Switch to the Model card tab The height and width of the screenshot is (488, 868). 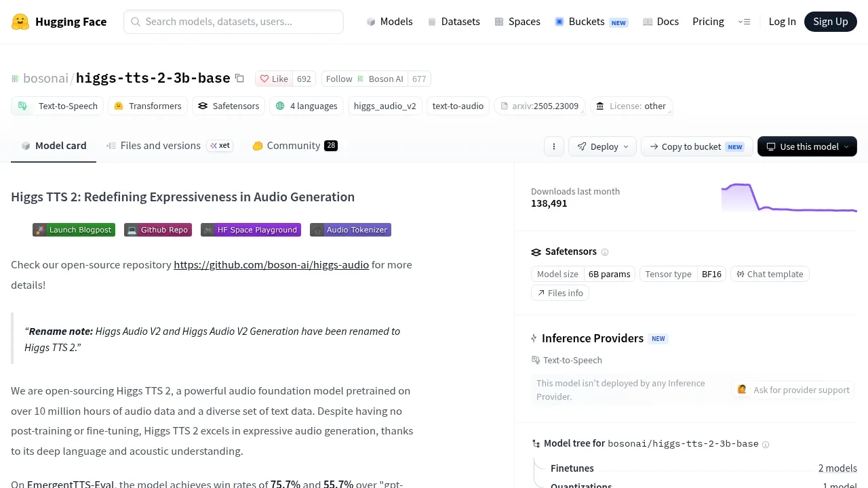(54, 146)
